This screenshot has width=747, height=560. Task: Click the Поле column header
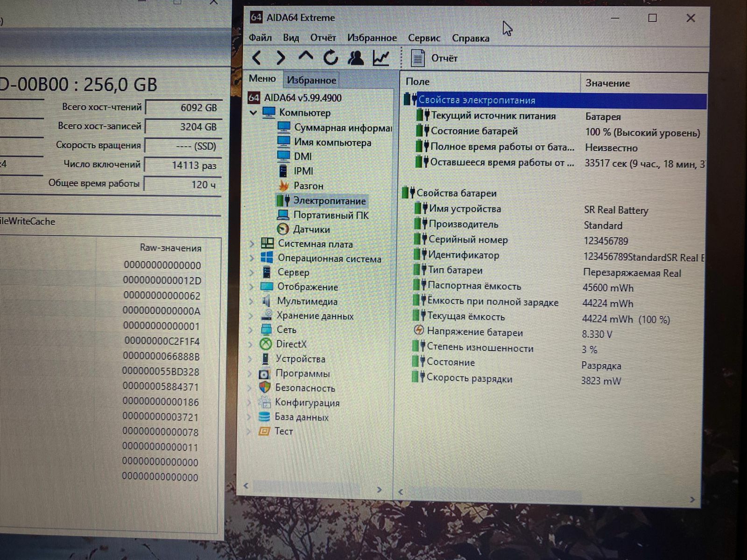point(490,82)
